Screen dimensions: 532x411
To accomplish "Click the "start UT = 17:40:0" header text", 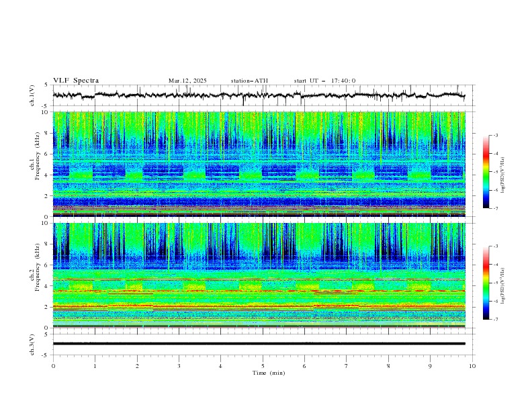I will click(324, 81).
